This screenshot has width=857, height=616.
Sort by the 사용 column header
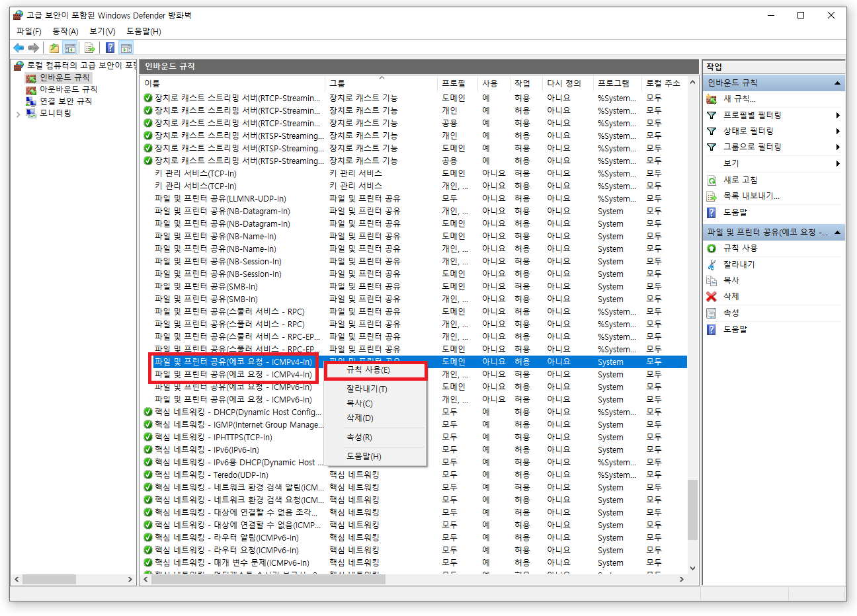coord(494,83)
